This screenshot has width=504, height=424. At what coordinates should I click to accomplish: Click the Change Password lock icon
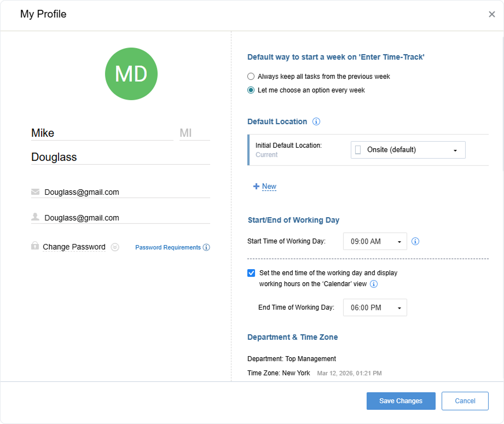tap(34, 247)
